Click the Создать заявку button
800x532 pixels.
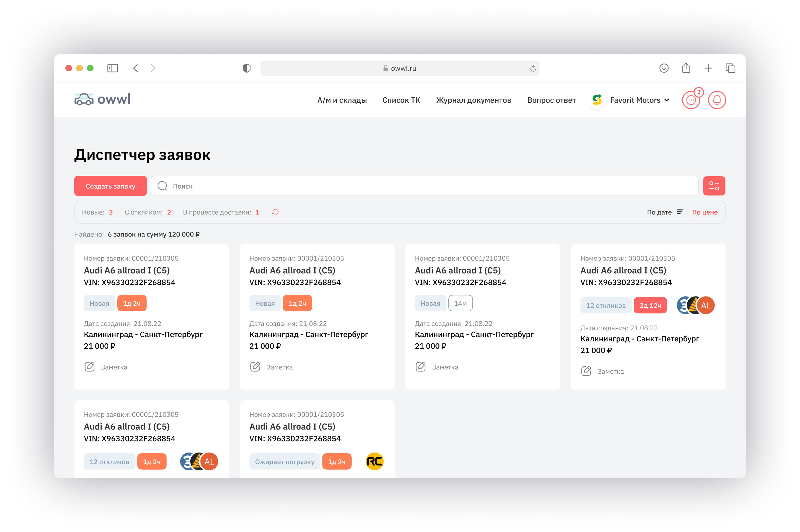[x=111, y=186]
